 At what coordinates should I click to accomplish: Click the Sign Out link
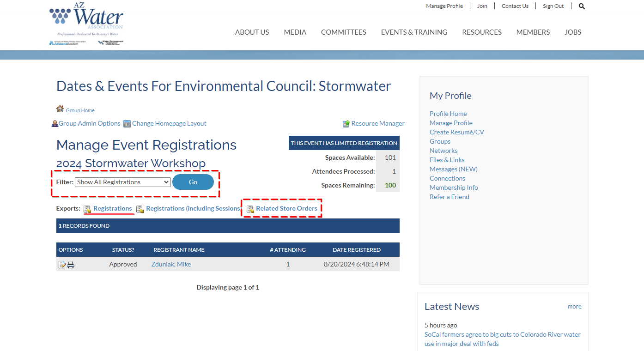click(x=553, y=6)
